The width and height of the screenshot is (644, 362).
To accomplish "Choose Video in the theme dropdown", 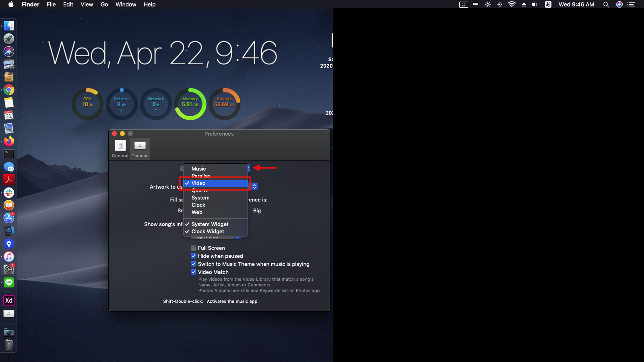I will click(x=215, y=183).
